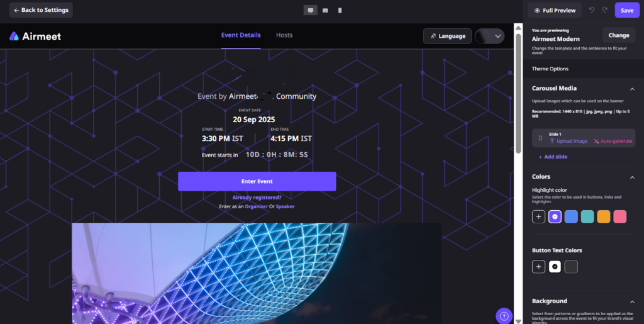This screenshot has width=644, height=324.
Task: Click the Enter Event button
Action: [x=257, y=181]
